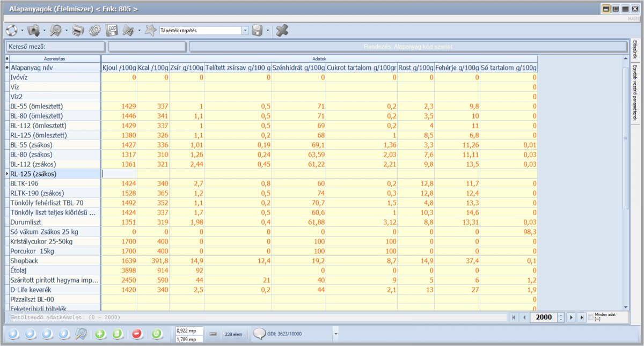This screenshot has height=346, width=644.
Task: Click the printer icon in the toolbar
Action: click(x=78, y=31)
